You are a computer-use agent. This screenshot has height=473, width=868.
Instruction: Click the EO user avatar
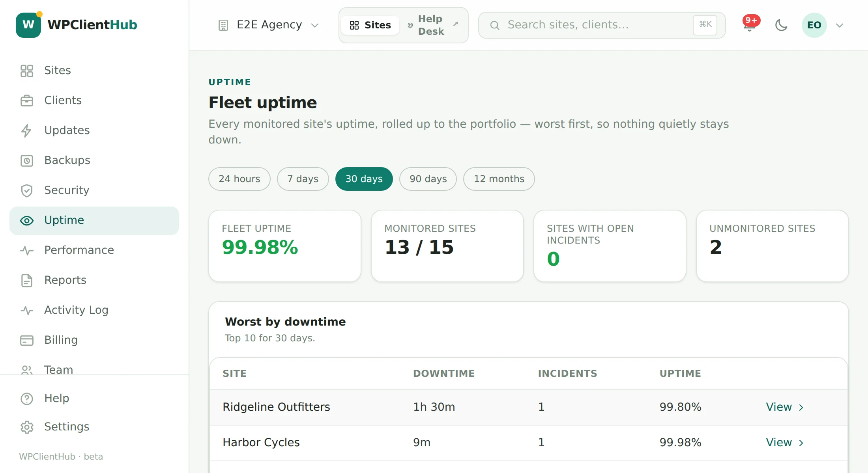(x=814, y=25)
